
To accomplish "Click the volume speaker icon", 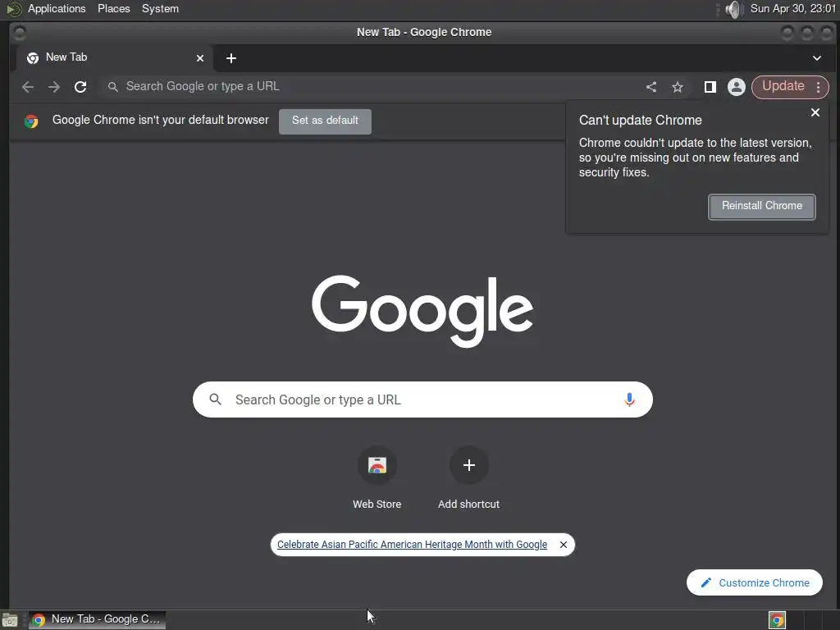I will [x=733, y=9].
